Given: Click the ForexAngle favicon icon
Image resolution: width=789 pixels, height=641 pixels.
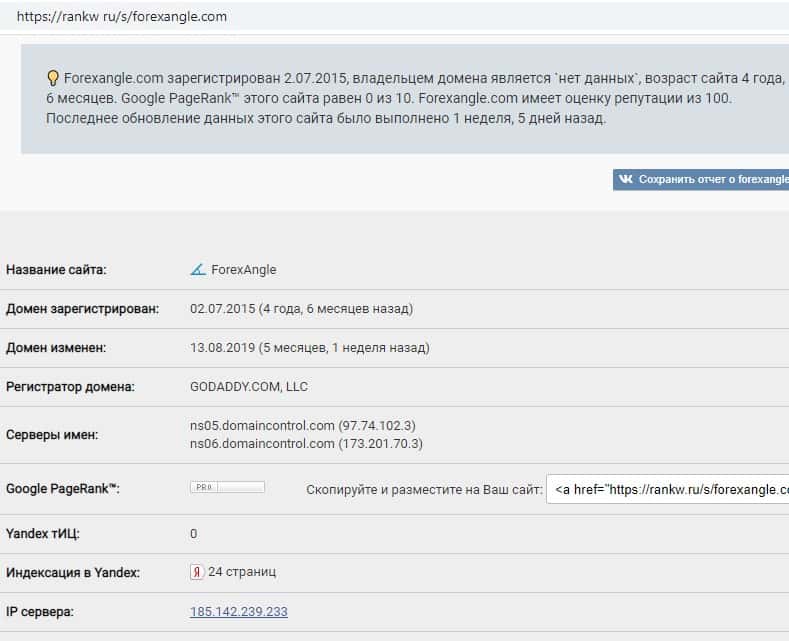Looking at the screenshot, I should point(198,270).
